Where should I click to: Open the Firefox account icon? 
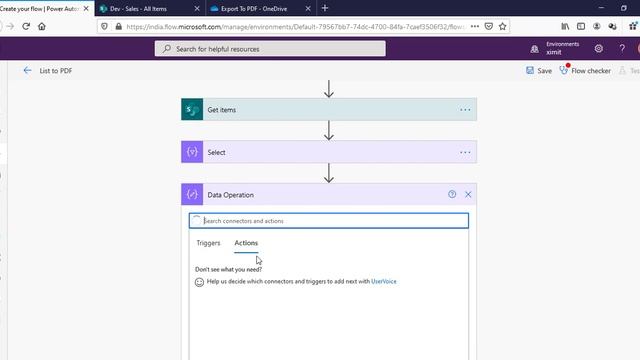[x=596, y=27]
